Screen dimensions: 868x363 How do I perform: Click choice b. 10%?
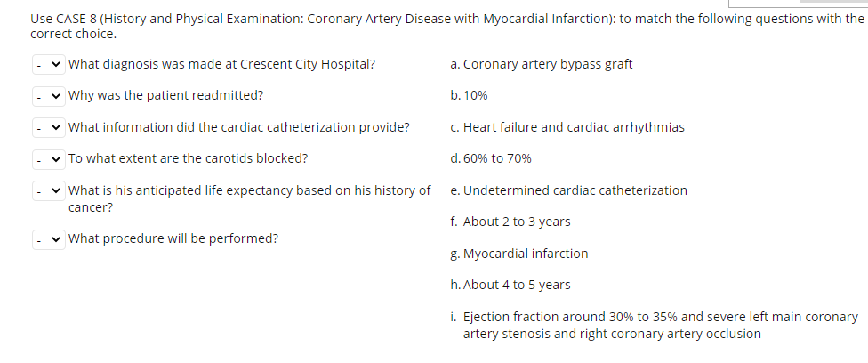click(x=470, y=95)
